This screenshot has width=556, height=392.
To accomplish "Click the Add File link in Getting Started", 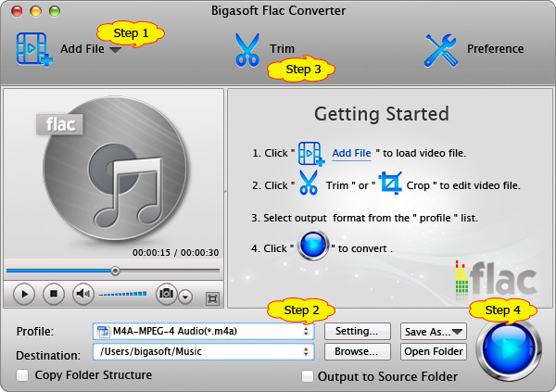I will pyautogui.click(x=351, y=153).
